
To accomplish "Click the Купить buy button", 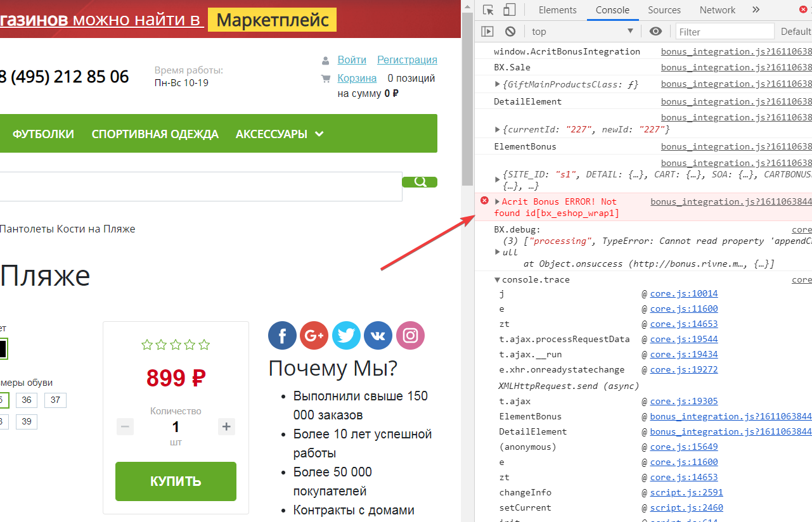I will (x=176, y=481).
